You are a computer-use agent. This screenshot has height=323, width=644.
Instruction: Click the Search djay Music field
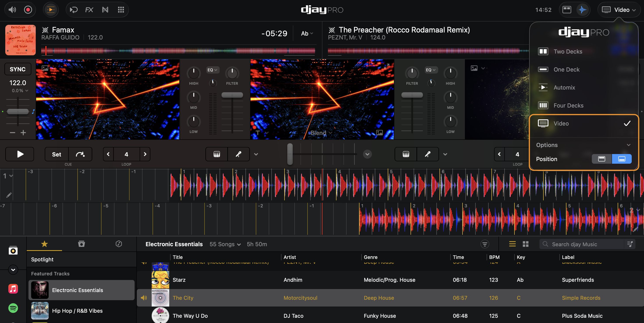pos(582,244)
